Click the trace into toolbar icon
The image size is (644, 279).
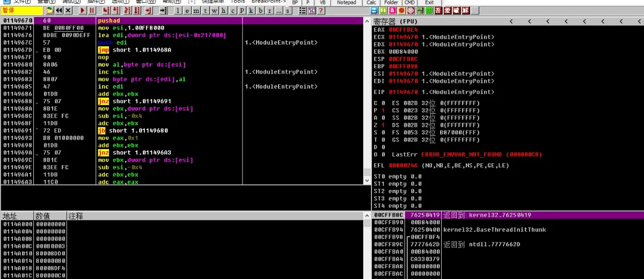[127, 10]
